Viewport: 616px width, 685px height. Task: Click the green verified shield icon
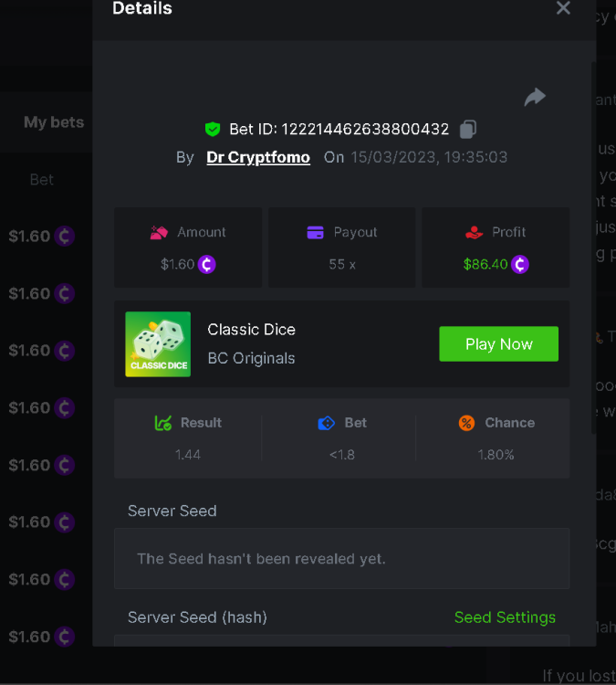pos(213,130)
